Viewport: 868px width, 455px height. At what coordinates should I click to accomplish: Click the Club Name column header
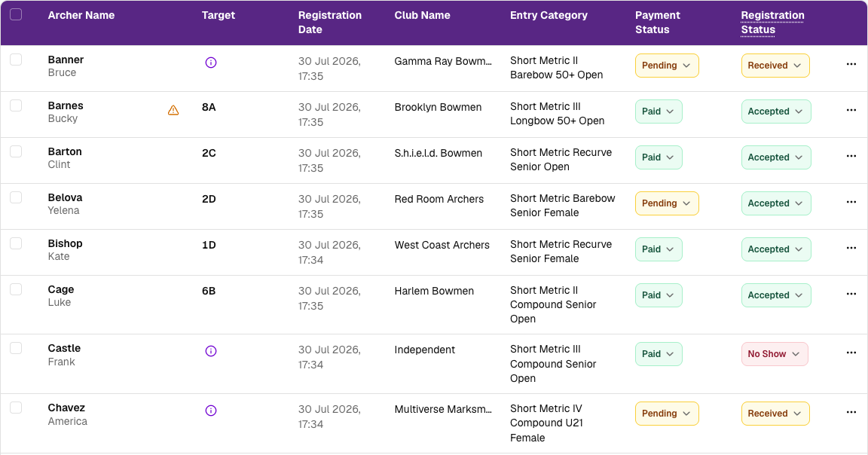click(423, 16)
